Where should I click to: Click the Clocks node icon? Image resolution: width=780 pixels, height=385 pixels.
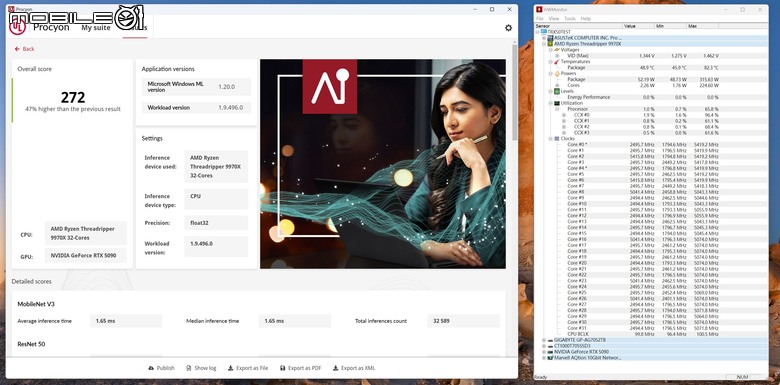557,138
